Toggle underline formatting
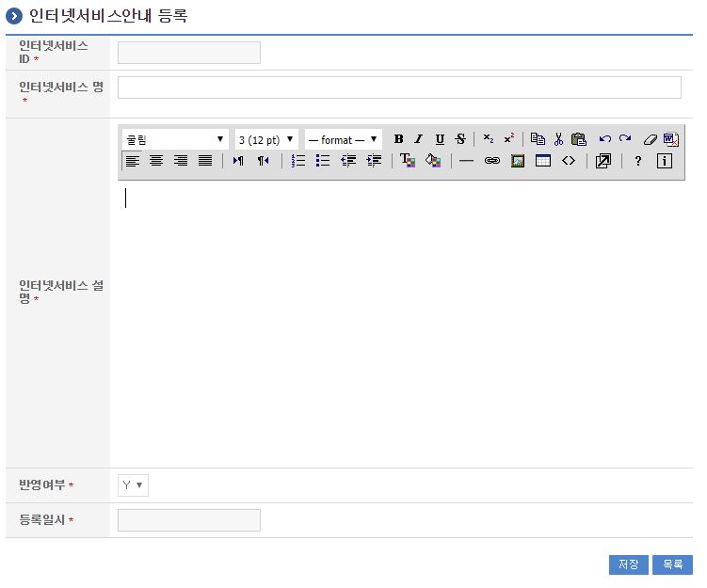This screenshot has width=707, height=588. 440,139
